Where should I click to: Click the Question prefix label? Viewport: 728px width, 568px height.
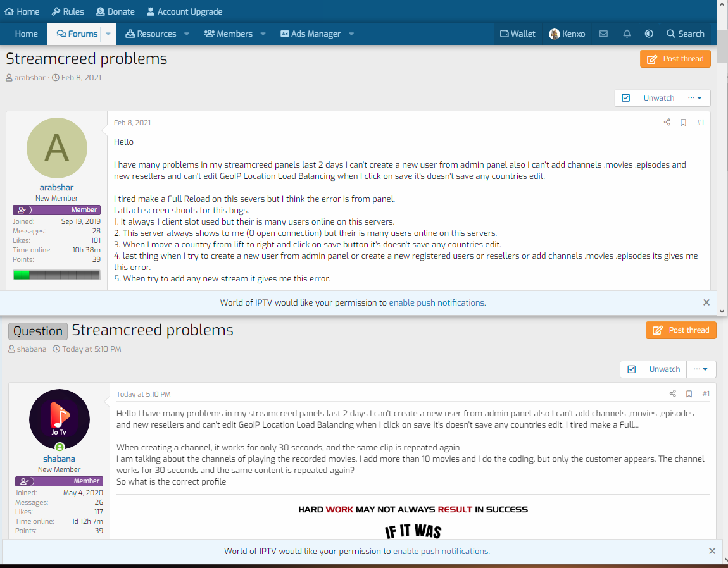(x=37, y=331)
